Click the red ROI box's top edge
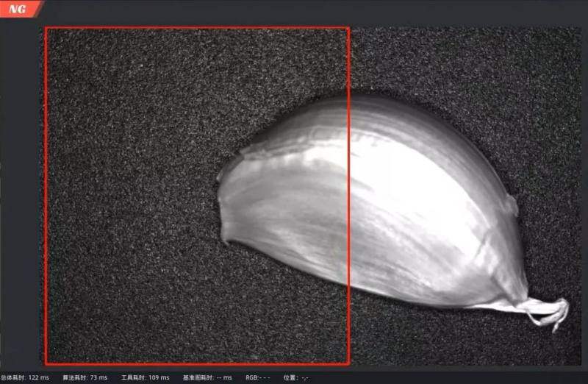The image size is (588, 384). click(x=197, y=28)
